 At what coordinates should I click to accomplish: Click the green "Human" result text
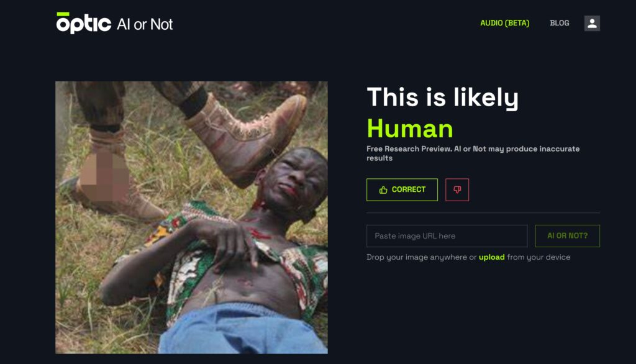[410, 129]
